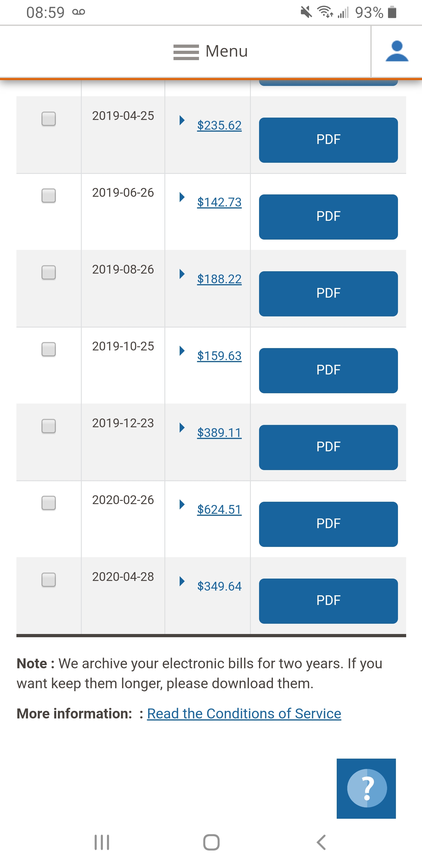Expand details arrow beside $142.73

click(182, 197)
